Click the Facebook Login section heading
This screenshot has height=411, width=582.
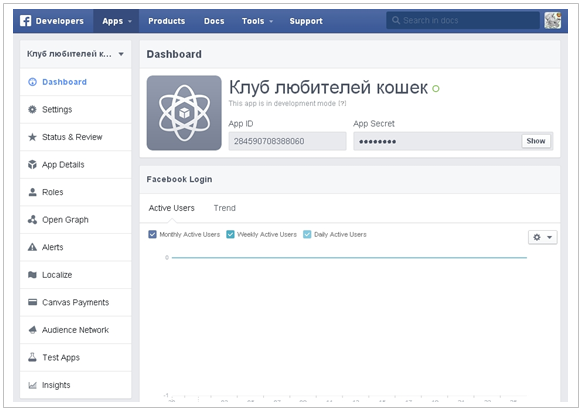point(179,179)
